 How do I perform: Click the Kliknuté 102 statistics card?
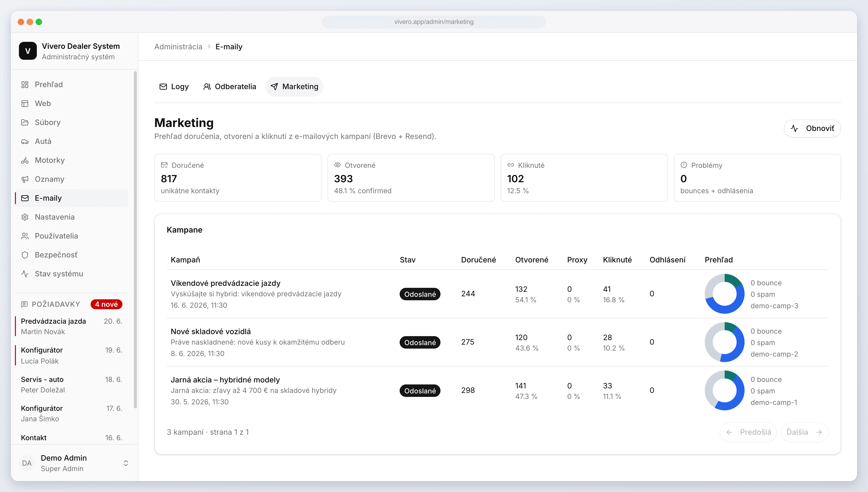click(x=584, y=178)
